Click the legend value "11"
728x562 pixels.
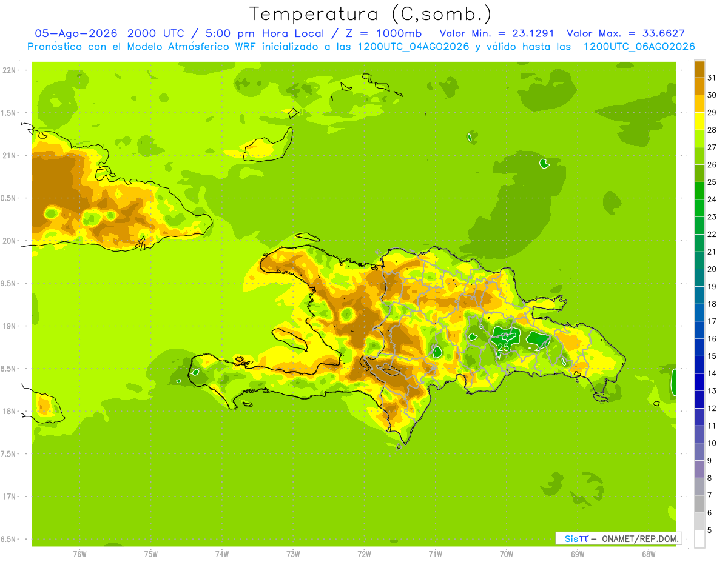click(712, 426)
